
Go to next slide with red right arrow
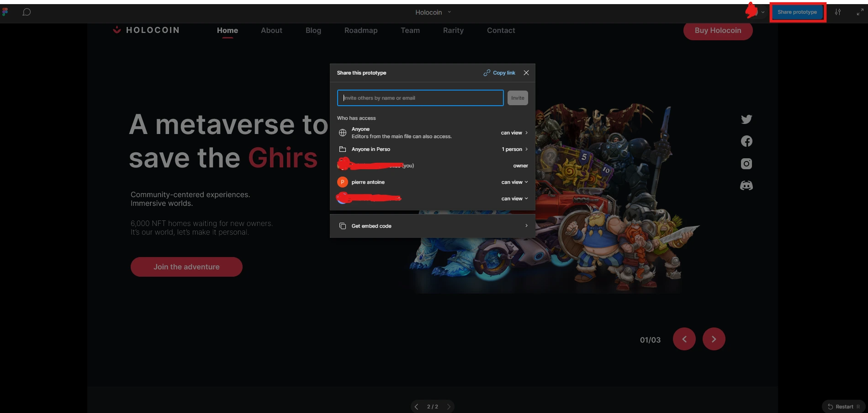coord(714,339)
